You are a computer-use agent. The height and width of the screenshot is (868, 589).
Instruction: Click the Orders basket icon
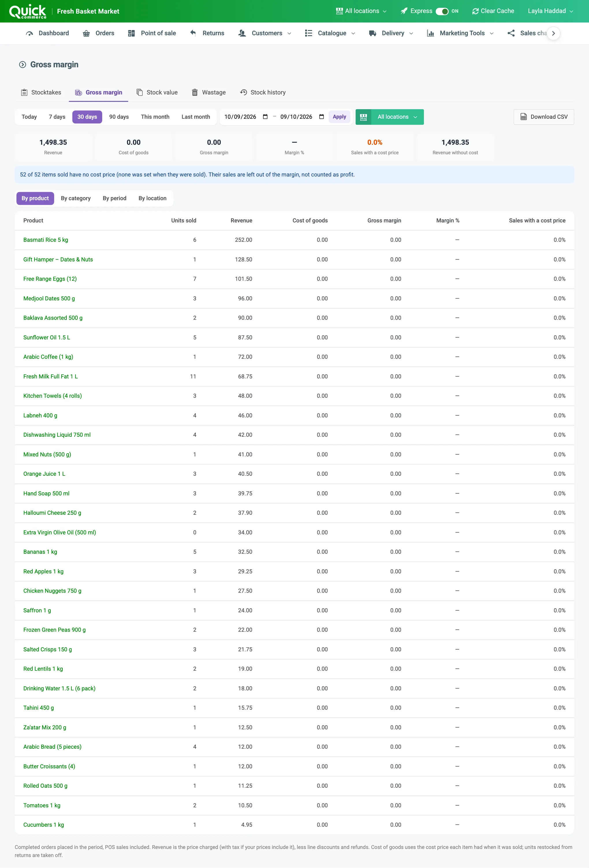point(86,33)
